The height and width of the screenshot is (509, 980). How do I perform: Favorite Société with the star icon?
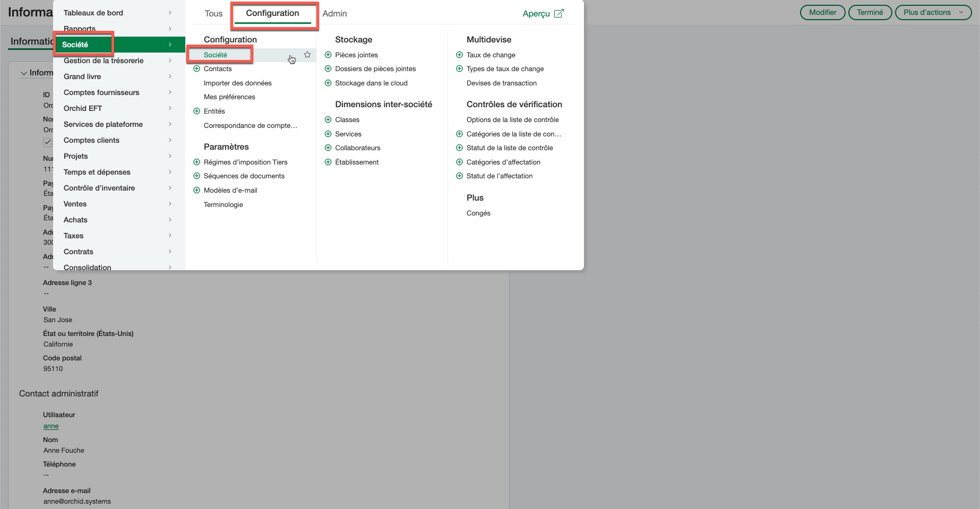(x=307, y=55)
